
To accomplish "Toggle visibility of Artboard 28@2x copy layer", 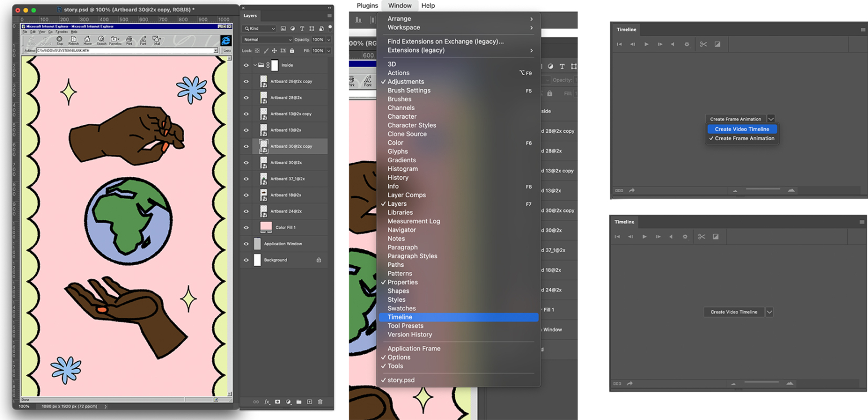I will (246, 81).
